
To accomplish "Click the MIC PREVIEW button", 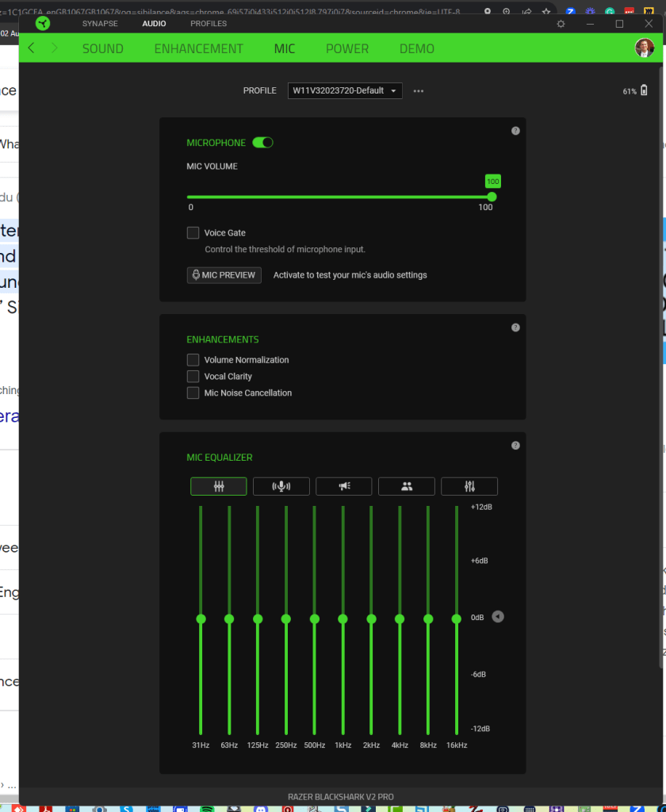I will tap(224, 275).
